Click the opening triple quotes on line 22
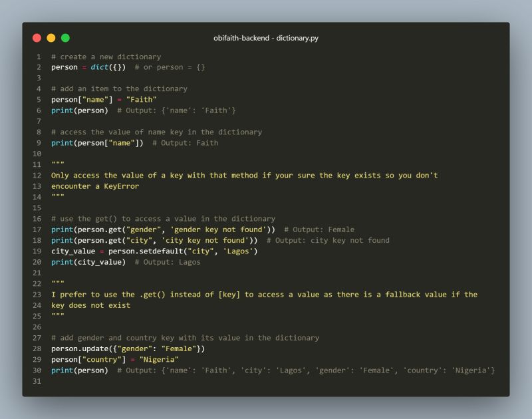 click(x=58, y=283)
